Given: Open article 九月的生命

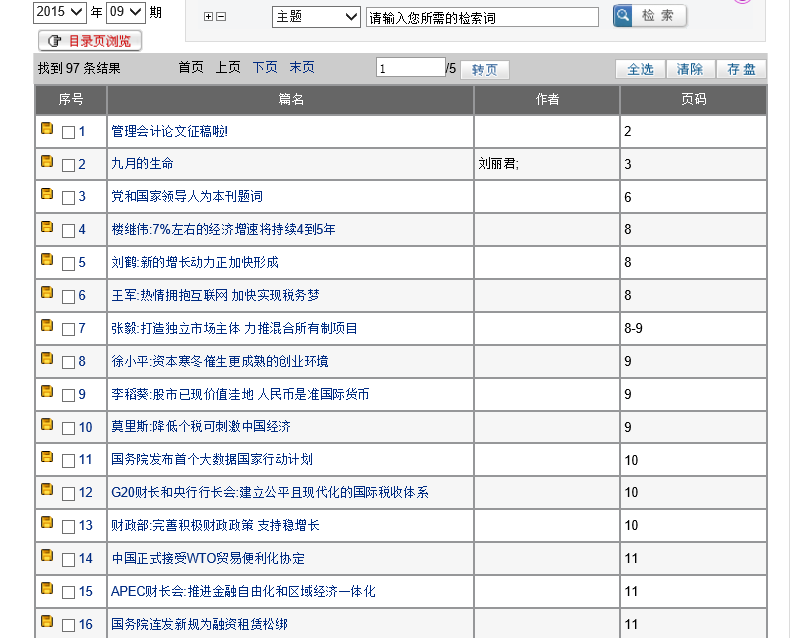Looking at the screenshot, I should coord(142,164).
